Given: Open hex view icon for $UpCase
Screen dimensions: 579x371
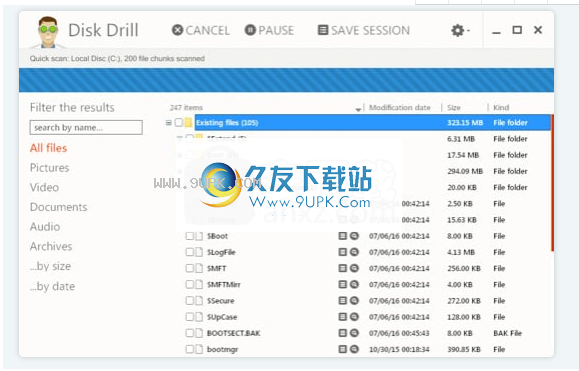Looking at the screenshot, I should click(342, 317).
